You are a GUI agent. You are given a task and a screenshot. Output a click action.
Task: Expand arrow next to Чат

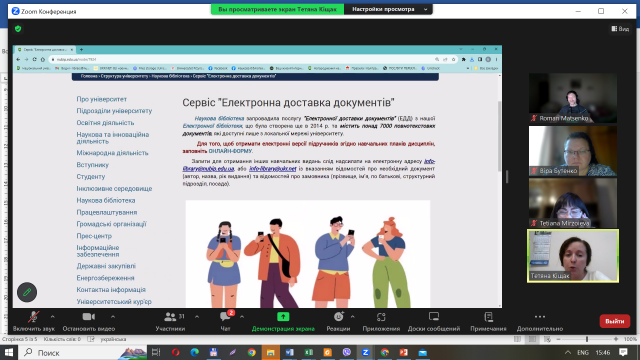(x=242, y=317)
